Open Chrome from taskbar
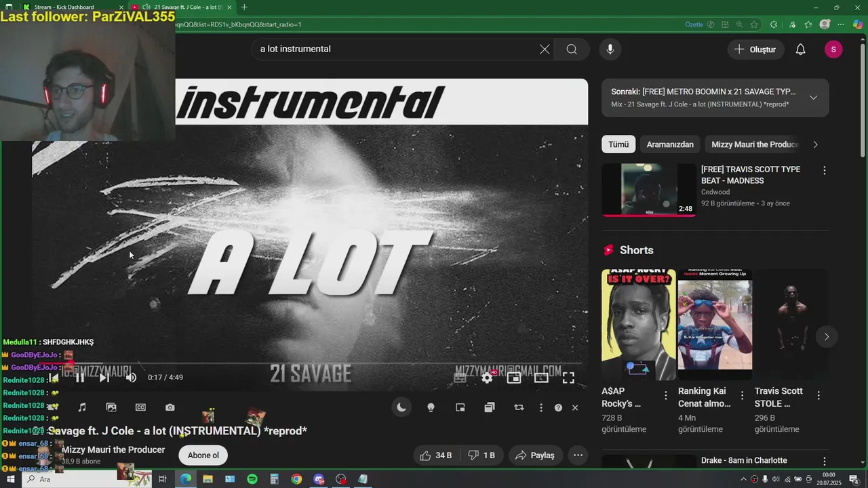The height and width of the screenshot is (488, 868). tap(296, 479)
